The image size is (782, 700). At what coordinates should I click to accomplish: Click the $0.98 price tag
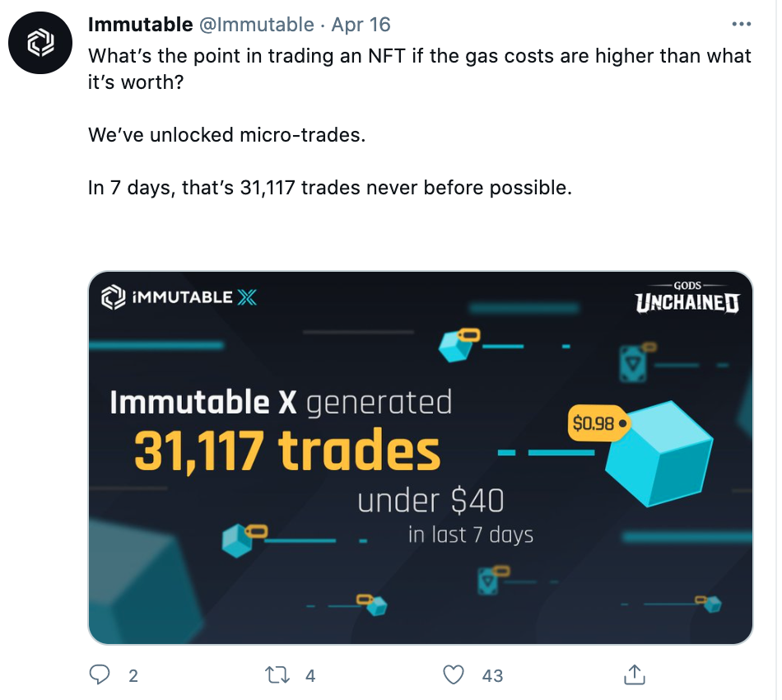click(x=598, y=423)
